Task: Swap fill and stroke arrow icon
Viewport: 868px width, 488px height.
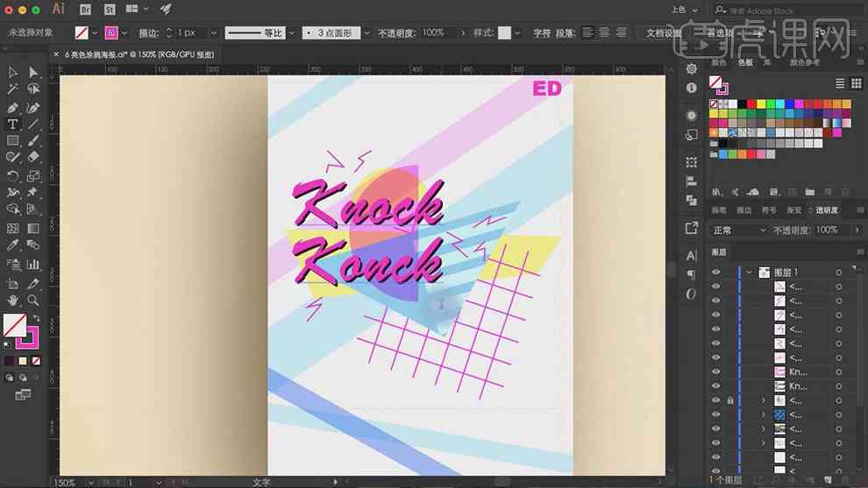Action: pyautogui.click(x=37, y=318)
